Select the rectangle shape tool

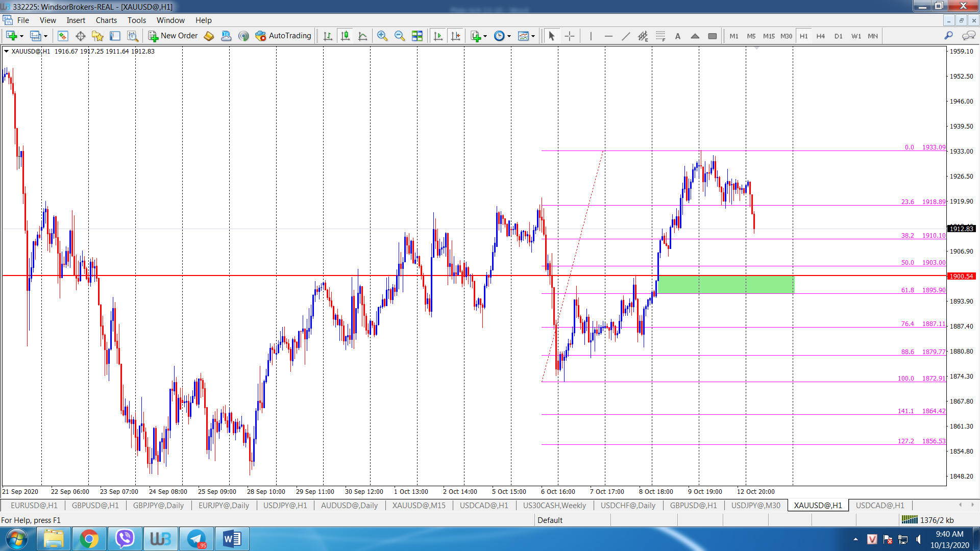click(713, 36)
